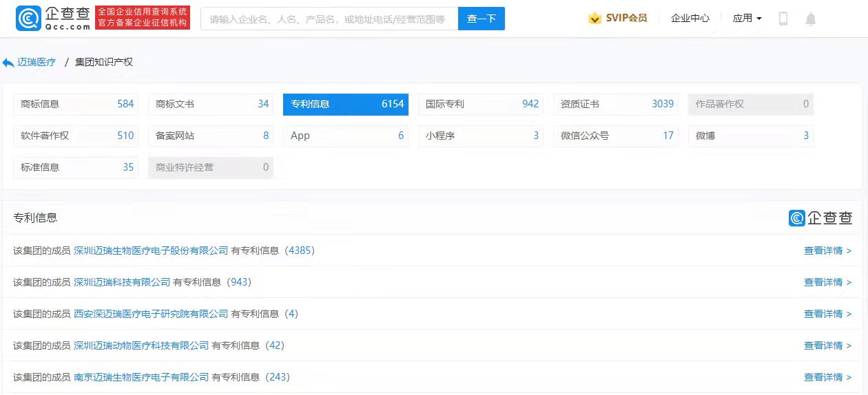The width and height of the screenshot is (868, 395).
Task: Select the 备案网站 8 tab
Action: pyautogui.click(x=211, y=136)
